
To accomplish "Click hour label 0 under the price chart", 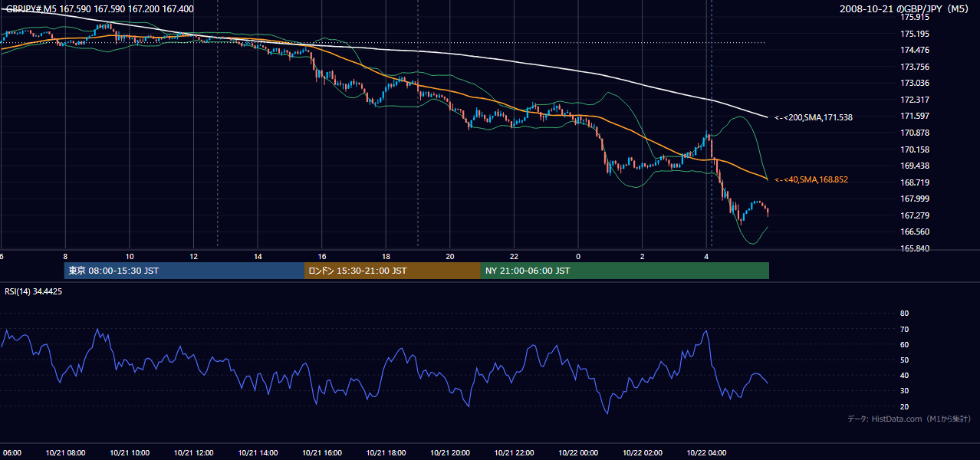I will coord(578,256).
